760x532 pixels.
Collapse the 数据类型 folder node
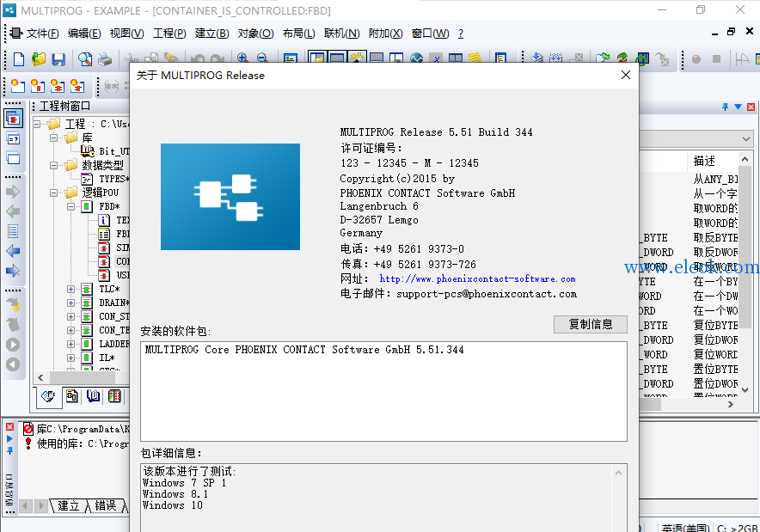pyautogui.click(x=54, y=165)
